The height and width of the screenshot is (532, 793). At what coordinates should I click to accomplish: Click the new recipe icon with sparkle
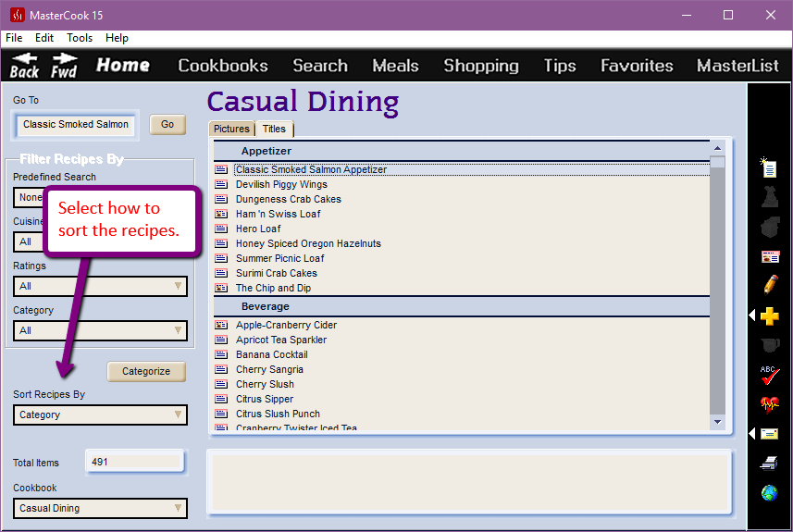tap(769, 167)
